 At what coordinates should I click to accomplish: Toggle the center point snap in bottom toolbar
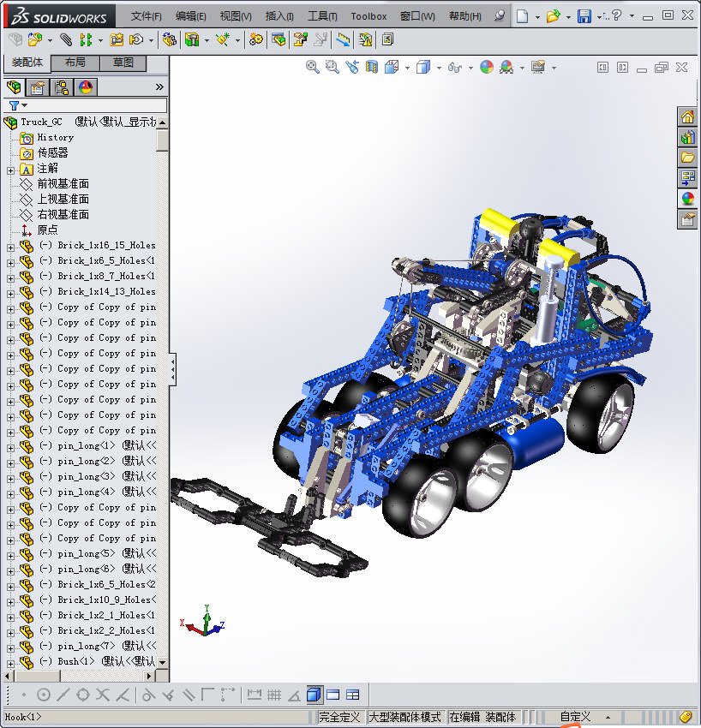click(x=43, y=695)
